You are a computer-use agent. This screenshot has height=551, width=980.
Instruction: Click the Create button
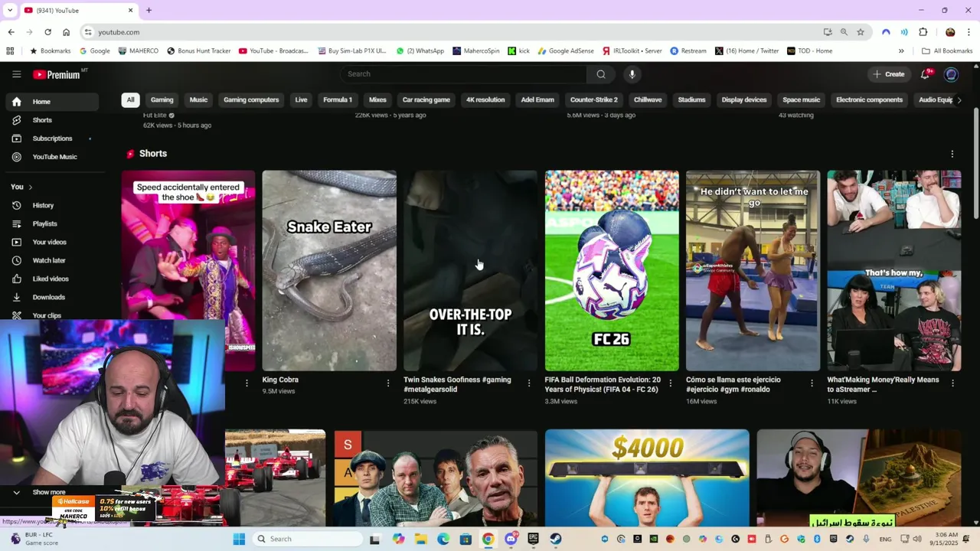[x=889, y=74]
